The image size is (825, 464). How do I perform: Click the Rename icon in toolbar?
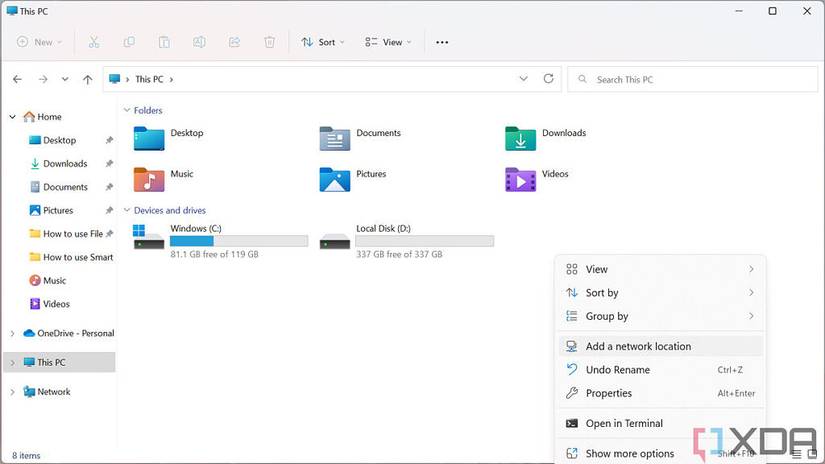point(199,42)
